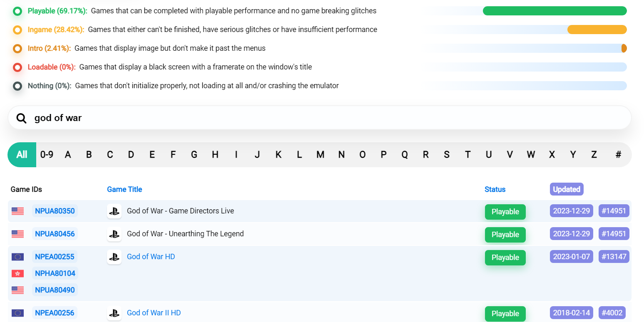Image resolution: width=644 pixels, height=322 pixels.
Task: Click the Ingame (28.42%) label
Action: (x=56, y=30)
